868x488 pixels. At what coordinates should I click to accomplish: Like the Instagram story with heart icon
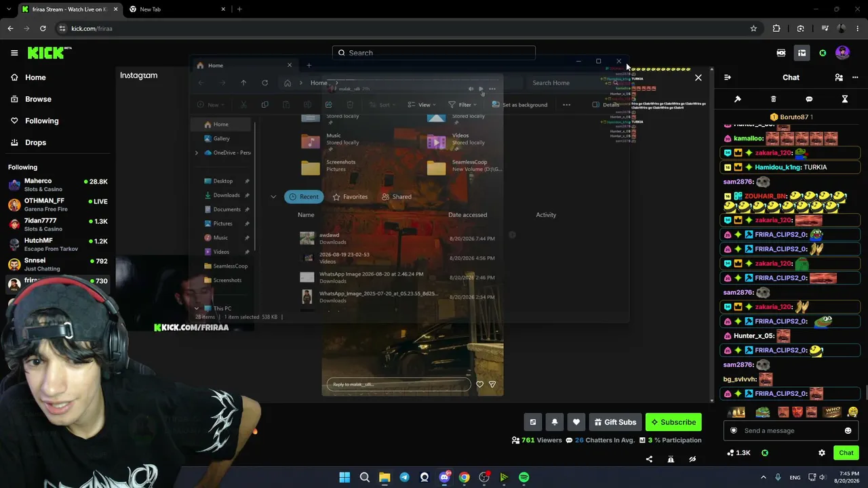479,384
